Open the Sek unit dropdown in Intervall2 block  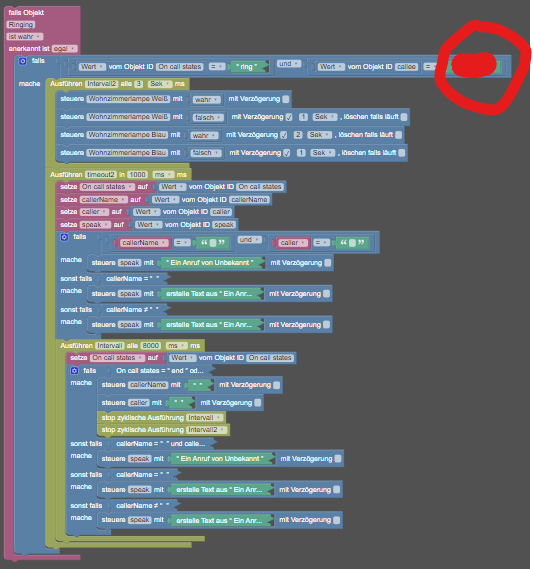pyautogui.click(x=160, y=84)
